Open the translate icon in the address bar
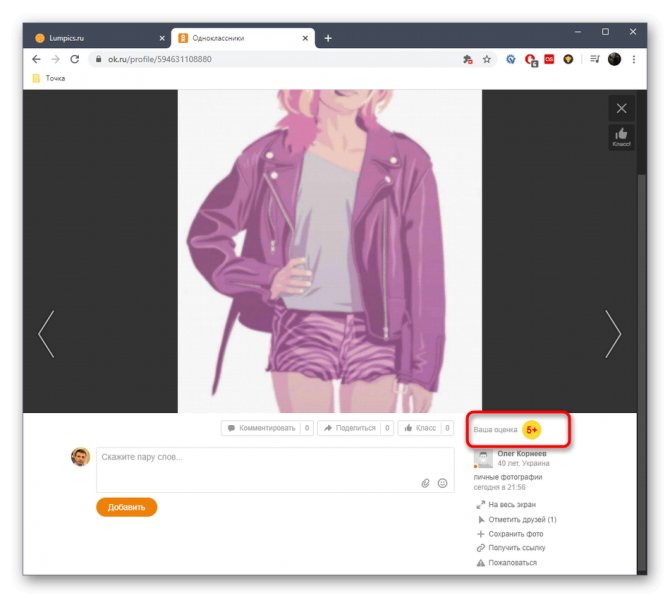This screenshot has height=598, width=670. [468, 59]
